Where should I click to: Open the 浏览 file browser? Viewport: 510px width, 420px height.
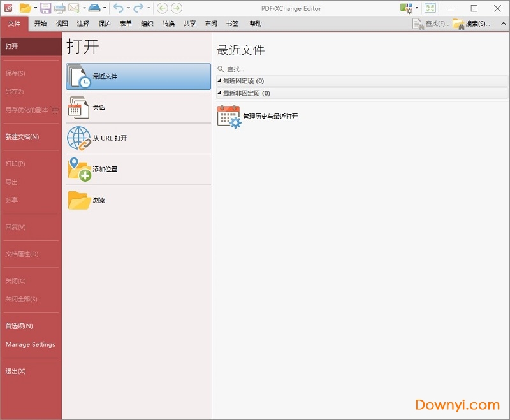pyautogui.click(x=134, y=199)
